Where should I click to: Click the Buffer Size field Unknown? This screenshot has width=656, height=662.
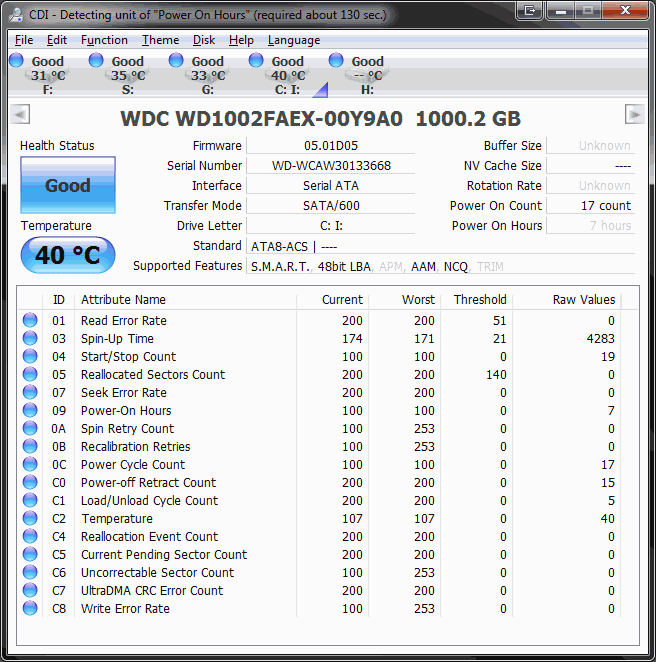point(591,146)
